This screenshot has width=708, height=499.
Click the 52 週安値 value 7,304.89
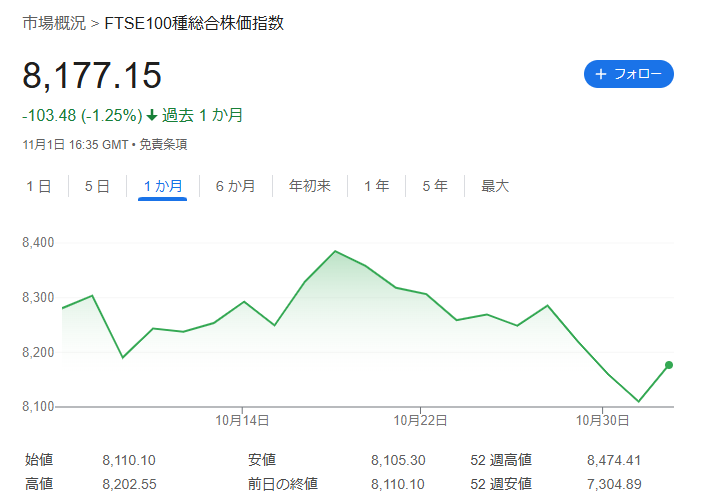point(614,484)
